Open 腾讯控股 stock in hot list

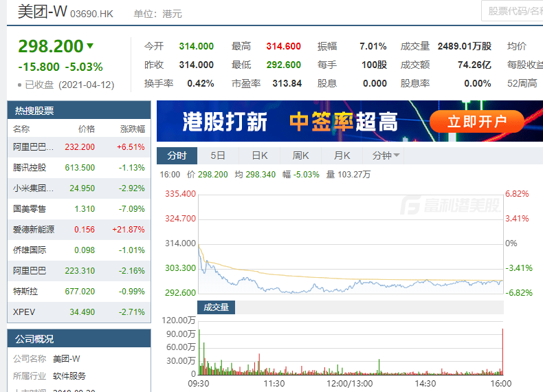pos(79,168)
